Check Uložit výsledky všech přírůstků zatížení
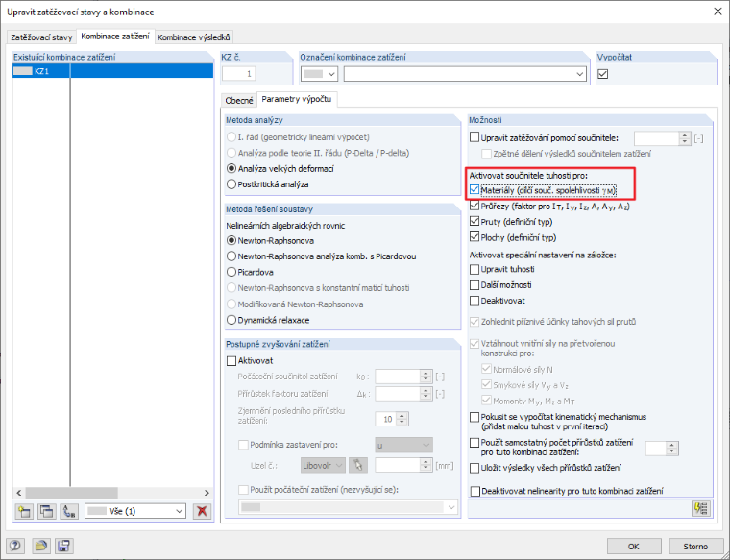The height and width of the screenshot is (560, 730). click(x=474, y=468)
